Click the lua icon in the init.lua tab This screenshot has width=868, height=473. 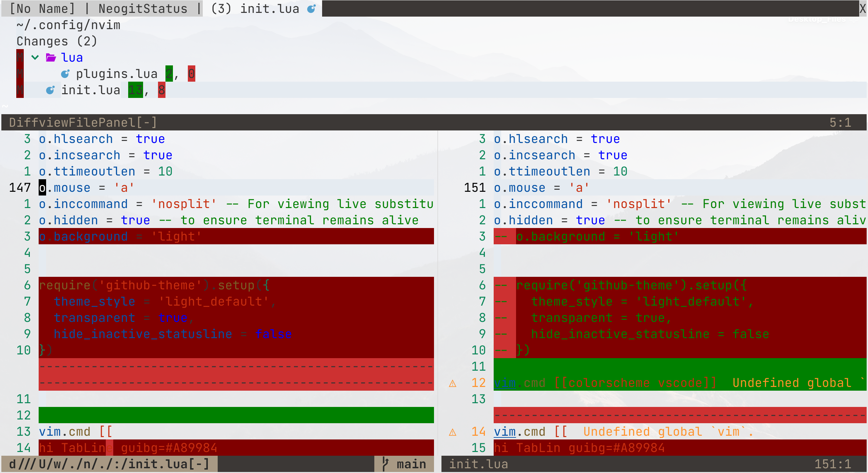(311, 8)
